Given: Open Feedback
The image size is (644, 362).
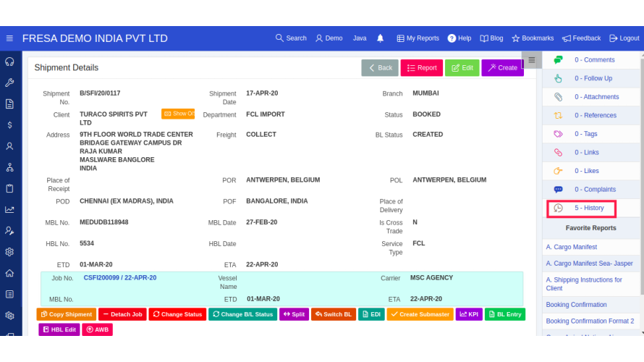Looking at the screenshot, I should (581, 38).
